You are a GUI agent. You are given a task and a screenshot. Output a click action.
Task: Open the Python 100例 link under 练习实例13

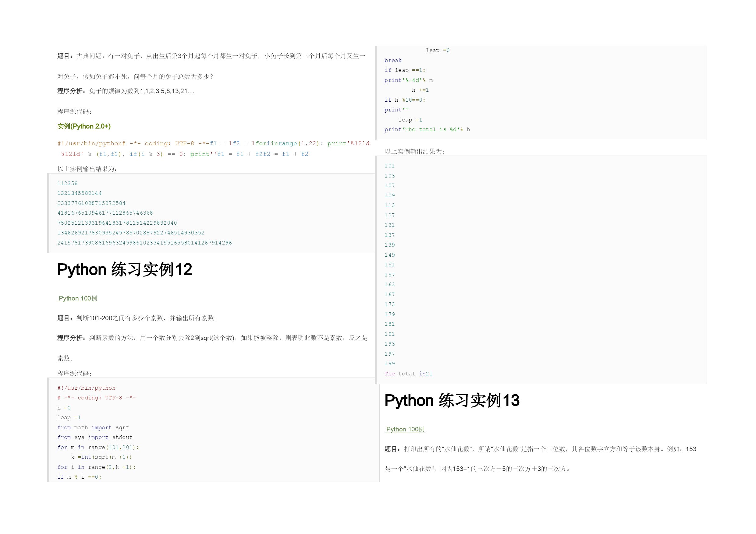[x=405, y=429]
